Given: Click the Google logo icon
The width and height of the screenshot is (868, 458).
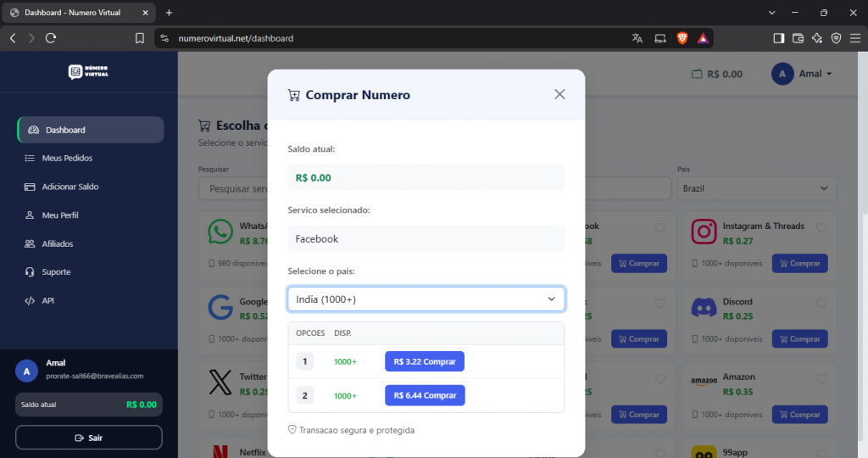Looking at the screenshot, I should click(x=220, y=307).
